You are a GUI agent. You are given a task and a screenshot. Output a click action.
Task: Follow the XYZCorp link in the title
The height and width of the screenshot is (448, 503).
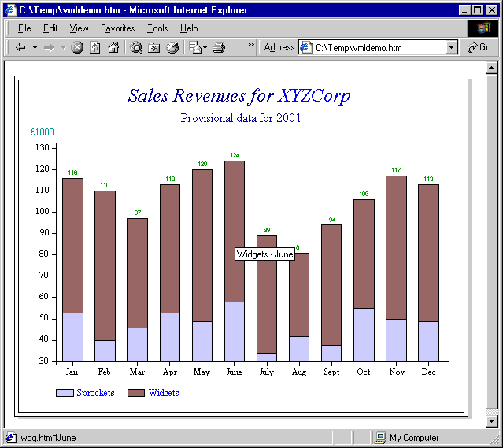(314, 95)
